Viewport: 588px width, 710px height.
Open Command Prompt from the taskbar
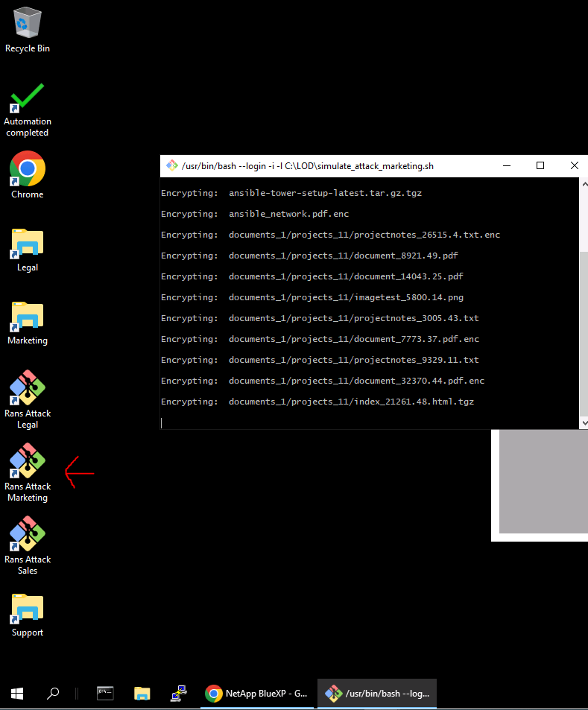click(x=105, y=694)
